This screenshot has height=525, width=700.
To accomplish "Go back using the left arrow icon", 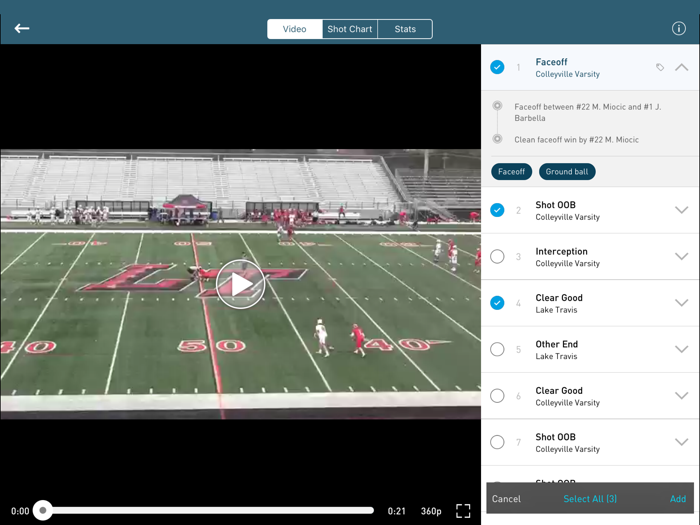I will click(x=21, y=29).
